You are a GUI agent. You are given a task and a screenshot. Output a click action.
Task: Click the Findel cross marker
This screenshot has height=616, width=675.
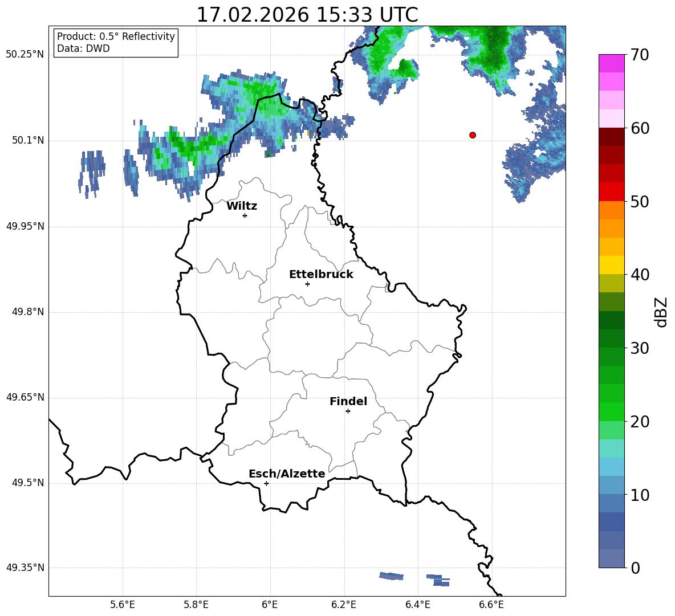(x=348, y=411)
